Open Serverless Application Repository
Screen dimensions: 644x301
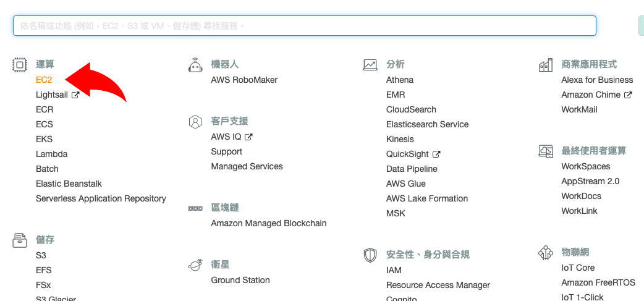point(101,198)
